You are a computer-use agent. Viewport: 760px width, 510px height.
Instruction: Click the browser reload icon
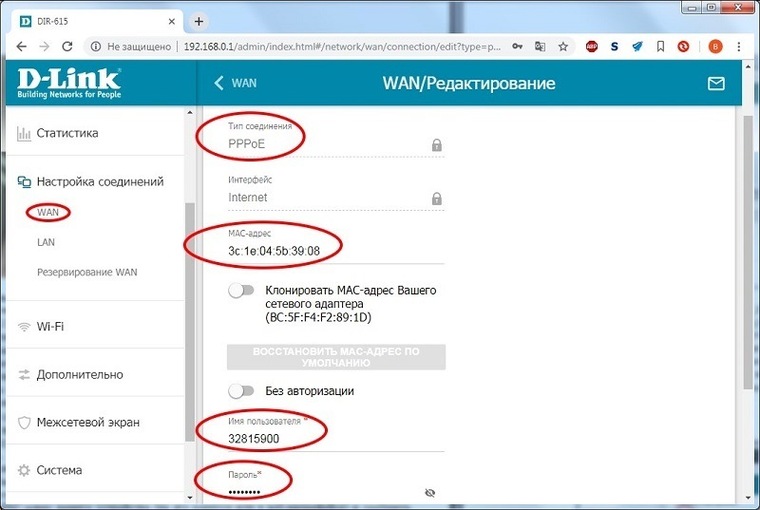pos(68,46)
